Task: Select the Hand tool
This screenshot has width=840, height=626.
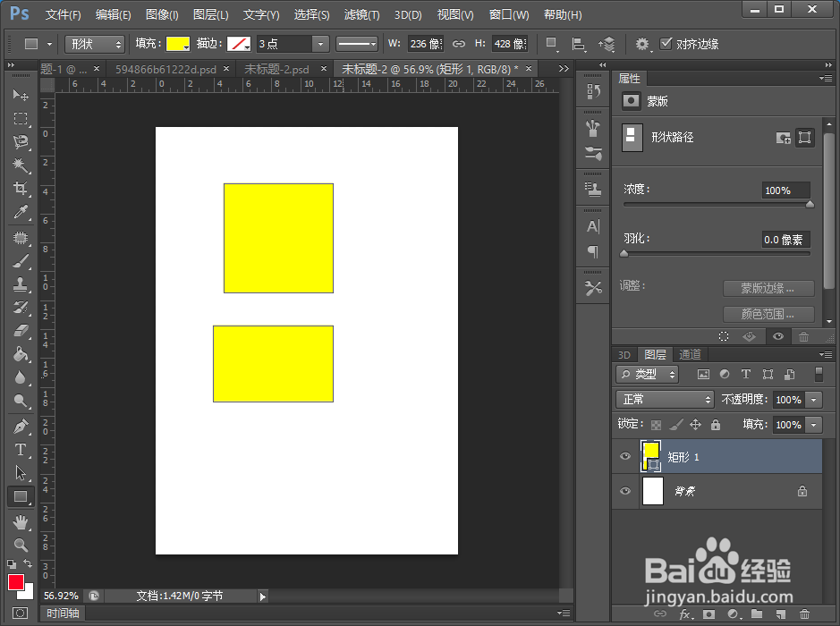Action: (21, 522)
